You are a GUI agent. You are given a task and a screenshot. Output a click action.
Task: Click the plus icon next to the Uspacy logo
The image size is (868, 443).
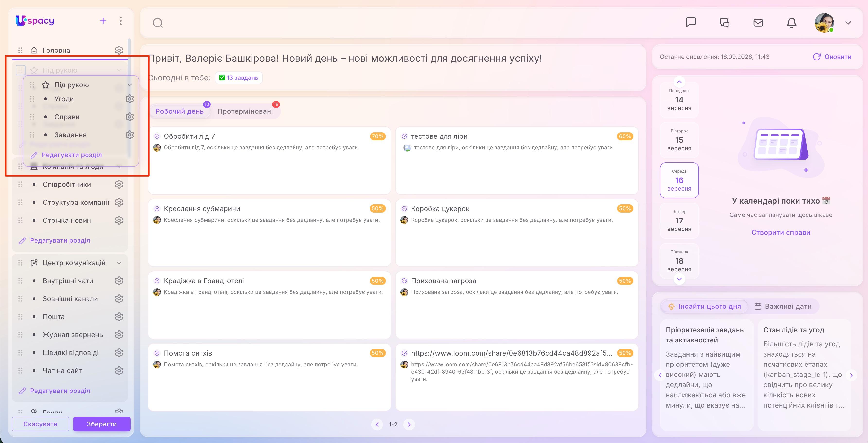(x=103, y=21)
